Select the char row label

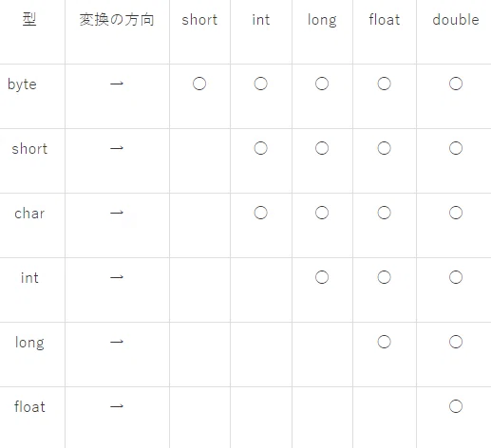pyautogui.click(x=29, y=214)
